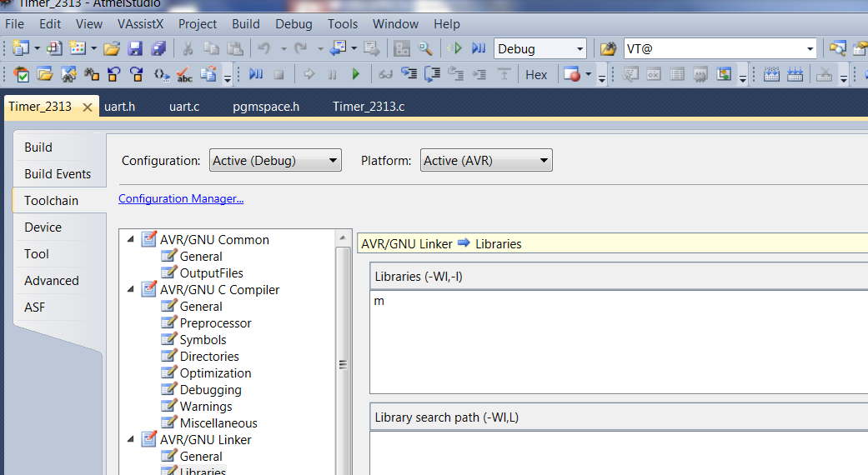
Task: Click the Step Out icon
Action: [455, 74]
